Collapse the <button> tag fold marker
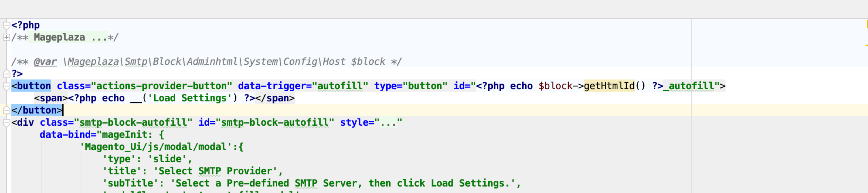This screenshot has width=868, height=193. 6,86
